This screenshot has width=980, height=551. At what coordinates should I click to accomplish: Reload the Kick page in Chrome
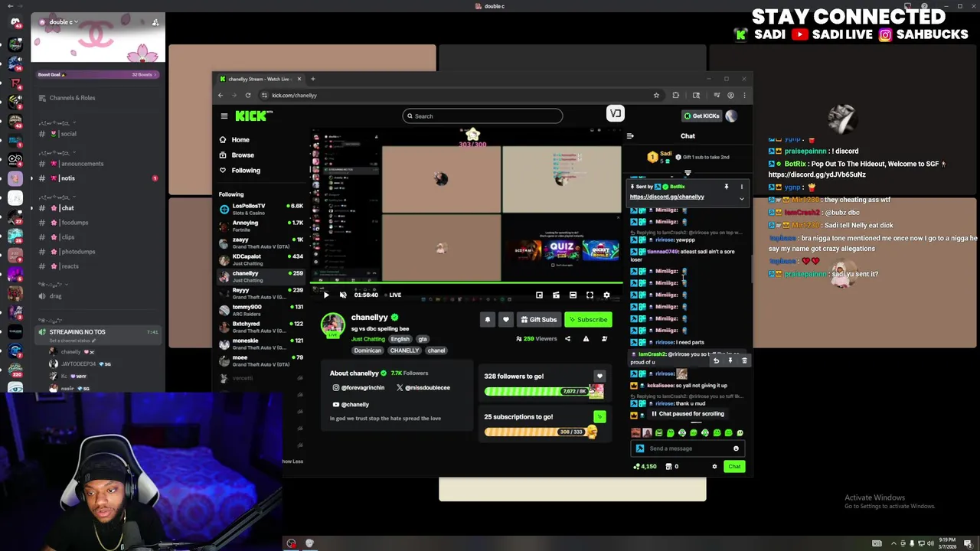coord(248,96)
